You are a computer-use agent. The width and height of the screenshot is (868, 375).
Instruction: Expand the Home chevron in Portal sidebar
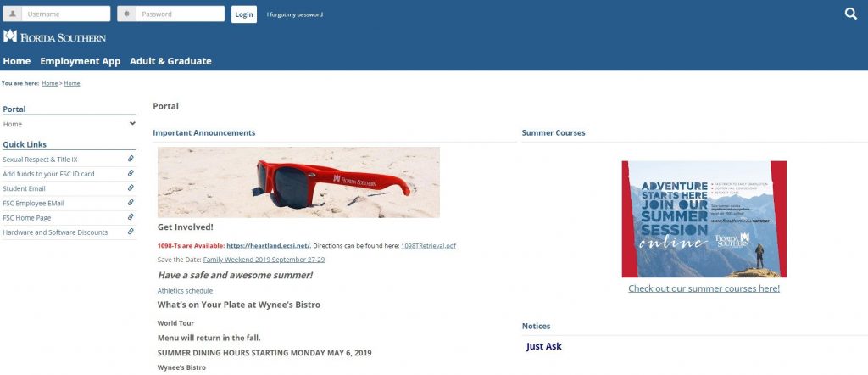tap(132, 124)
